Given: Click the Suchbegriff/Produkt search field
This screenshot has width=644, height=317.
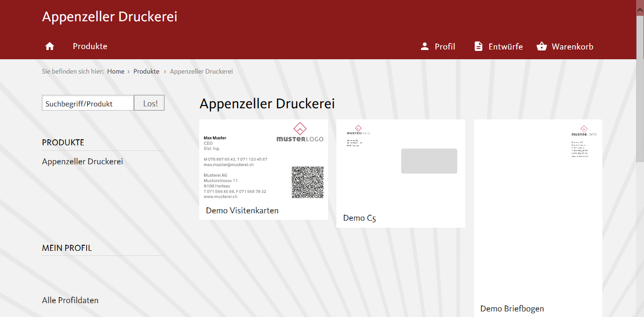Looking at the screenshot, I should pos(88,103).
